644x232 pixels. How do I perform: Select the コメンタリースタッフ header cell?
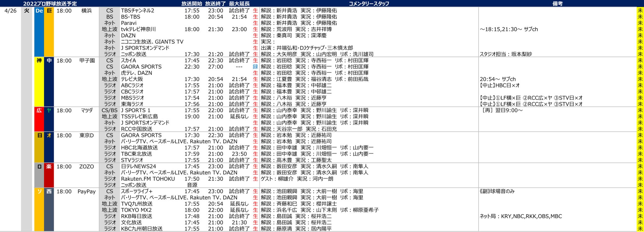pyautogui.click(x=369, y=3)
